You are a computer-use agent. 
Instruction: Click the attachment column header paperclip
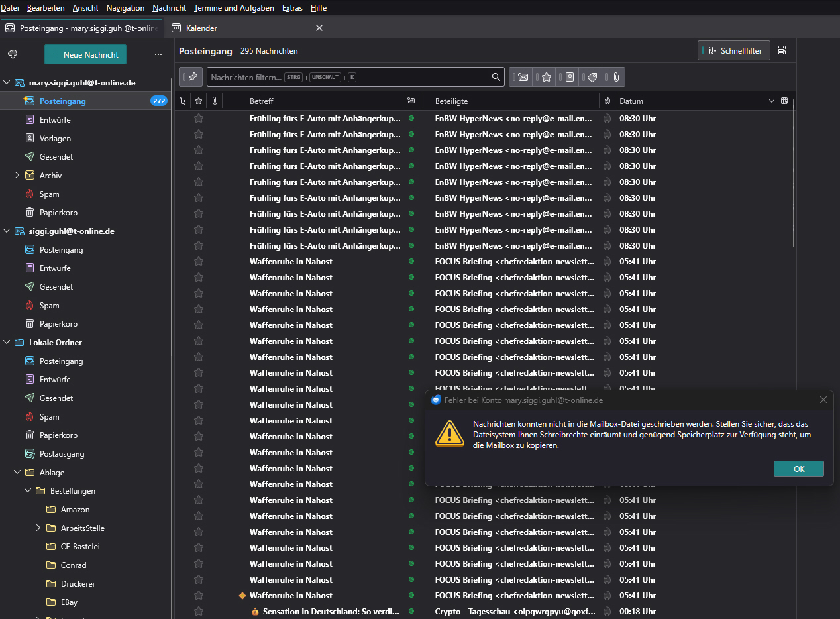click(215, 101)
